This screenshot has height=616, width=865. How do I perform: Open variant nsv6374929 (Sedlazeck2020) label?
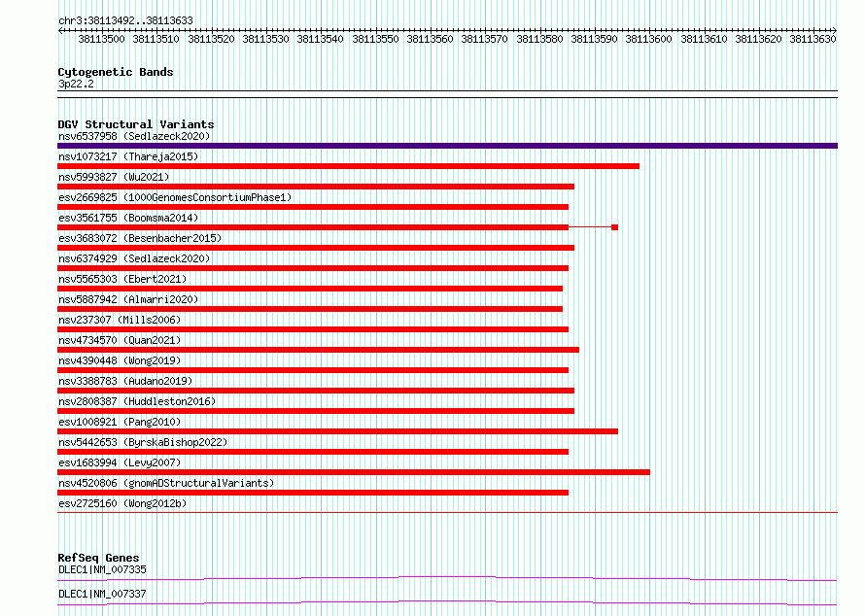(x=134, y=258)
